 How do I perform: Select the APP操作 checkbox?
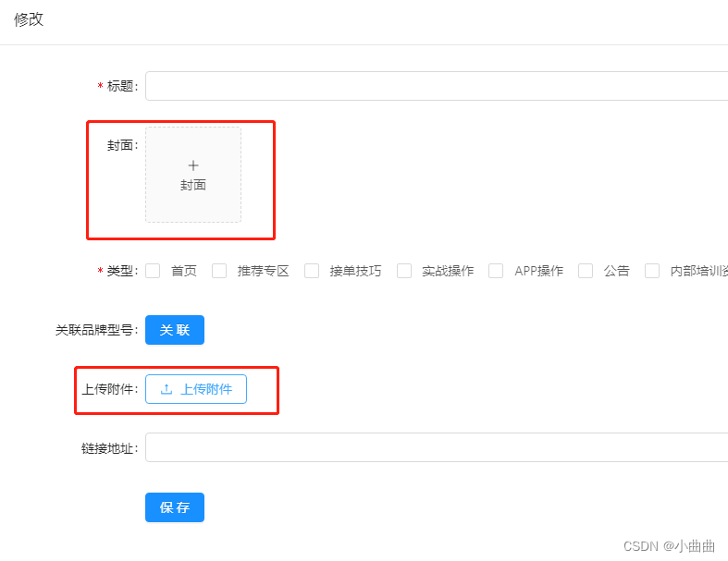click(496, 271)
